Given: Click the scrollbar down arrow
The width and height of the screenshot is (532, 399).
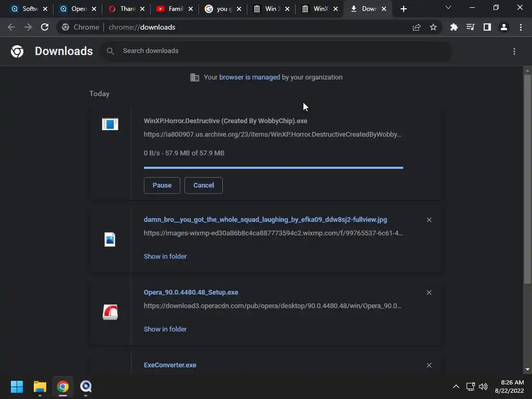Looking at the screenshot, I should pos(527,369).
